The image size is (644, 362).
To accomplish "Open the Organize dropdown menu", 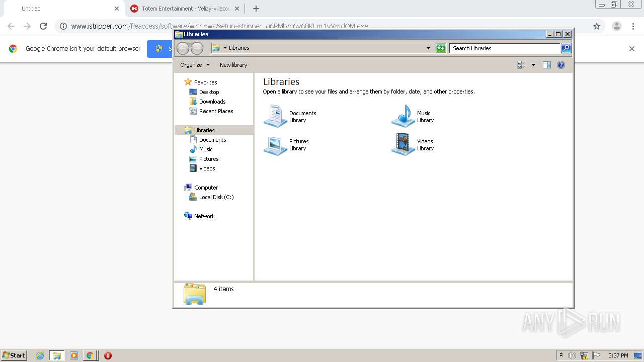I will (195, 65).
